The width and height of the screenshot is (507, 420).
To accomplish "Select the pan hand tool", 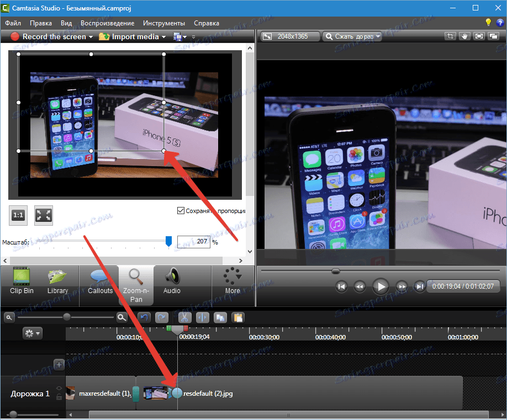I will (464, 36).
